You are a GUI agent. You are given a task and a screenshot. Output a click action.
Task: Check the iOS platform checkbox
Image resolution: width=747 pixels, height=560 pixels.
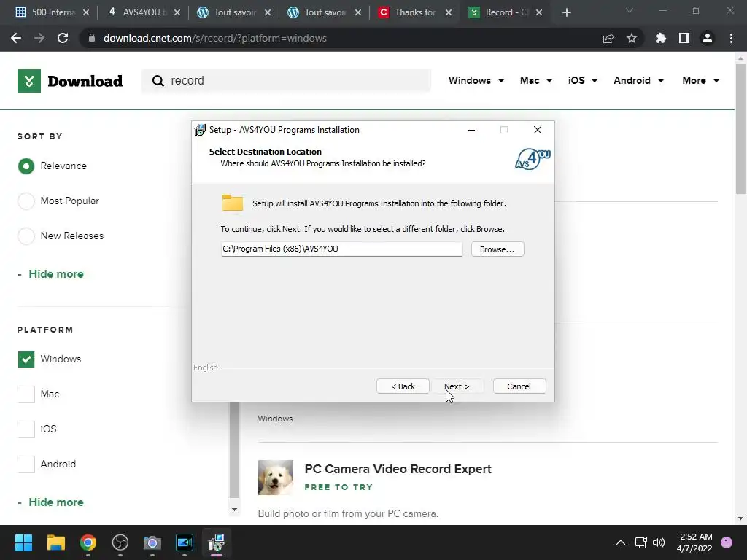(26, 429)
